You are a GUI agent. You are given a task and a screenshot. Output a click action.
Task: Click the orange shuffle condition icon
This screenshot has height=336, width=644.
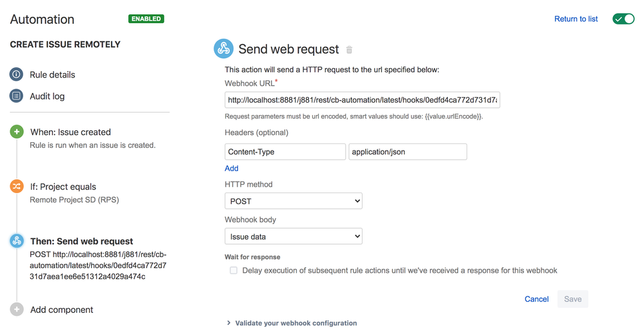(x=17, y=186)
